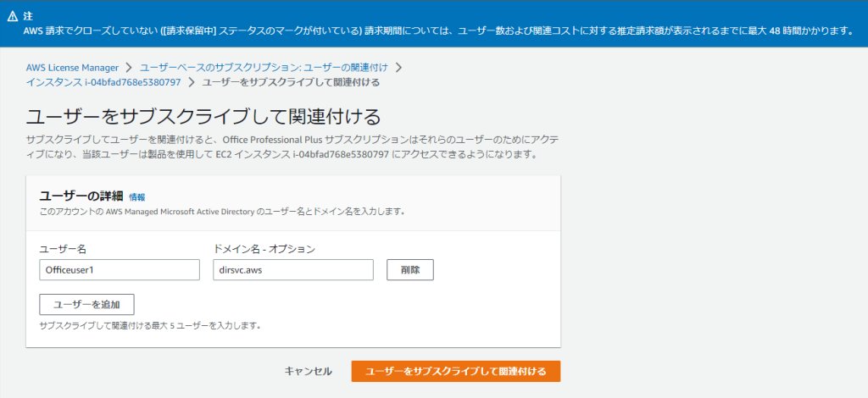
Task: Click the キャンセル button
Action: point(308,372)
